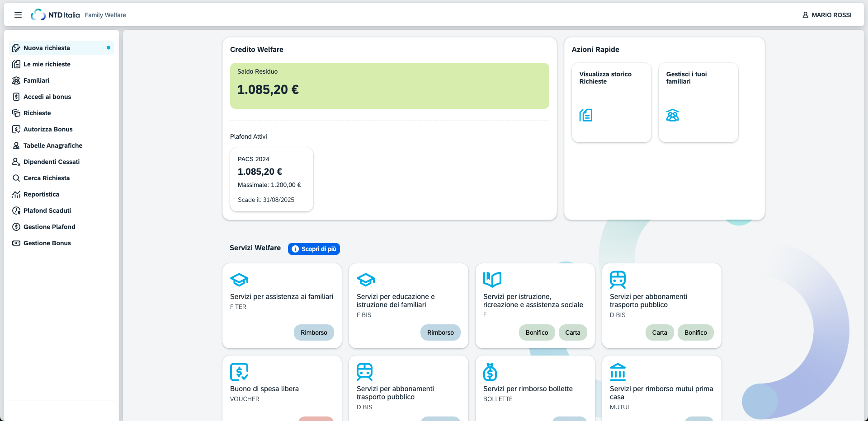Click the Saldo Residuo balance box
The width and height of the screenshot is (868, 421).
389,86
